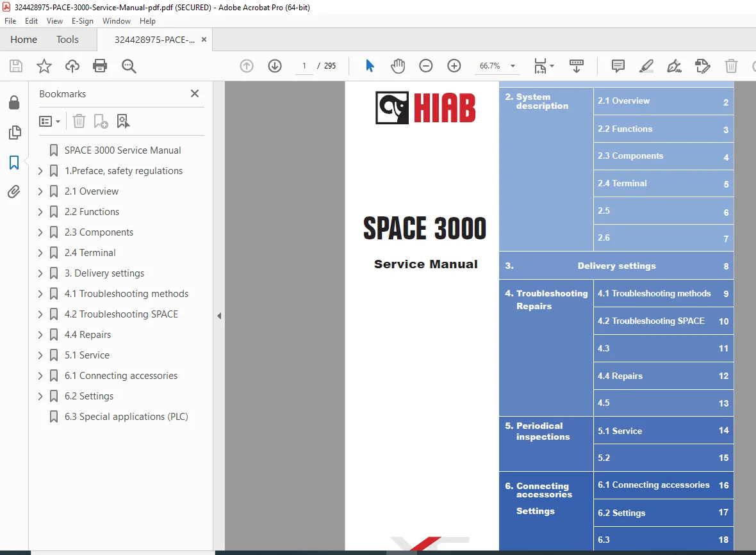
Task: Open the Attachments paperclip panel
Action: pos(14,192)
